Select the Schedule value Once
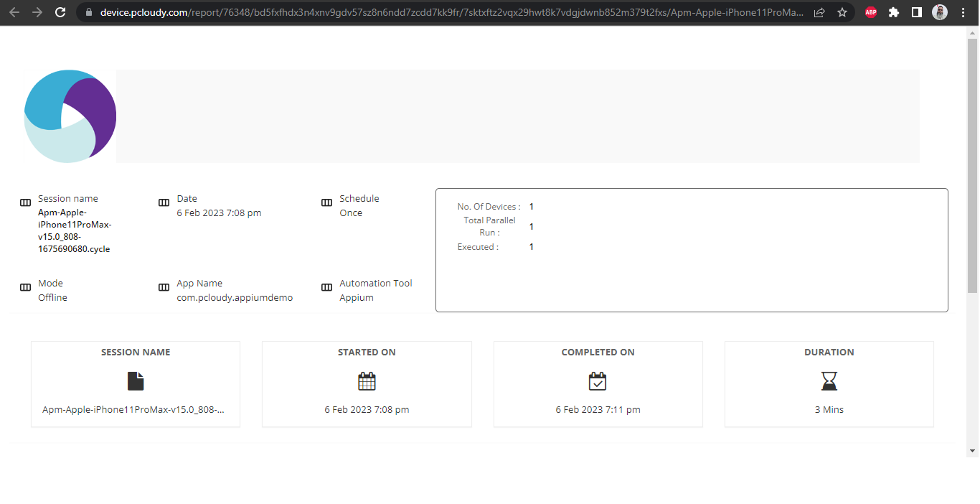980x504 pixels. tap(351, 213)
